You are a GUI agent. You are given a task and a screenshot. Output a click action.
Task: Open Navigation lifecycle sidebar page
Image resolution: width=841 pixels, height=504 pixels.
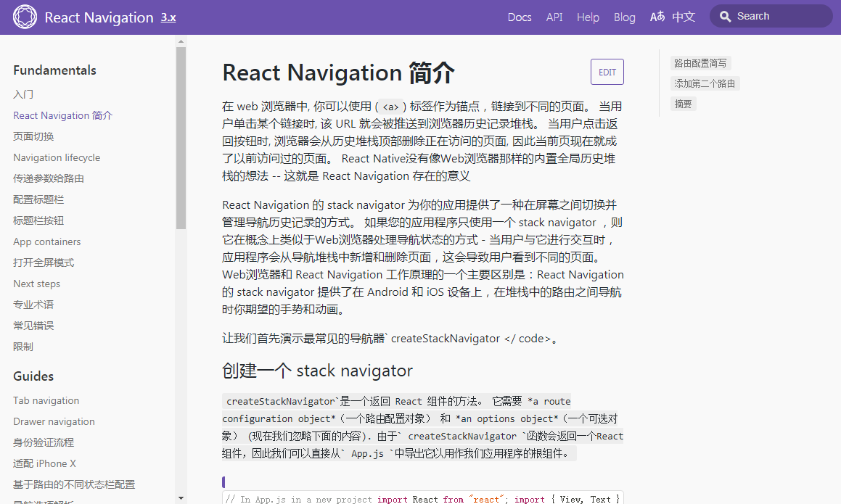pos(57,157)
